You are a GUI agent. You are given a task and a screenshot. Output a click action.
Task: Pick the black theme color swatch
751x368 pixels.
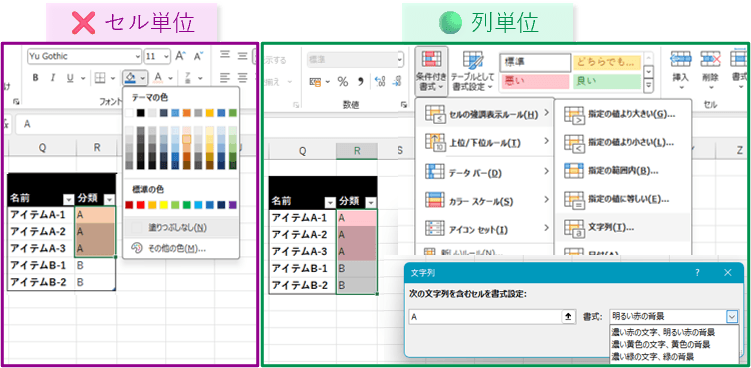(140, 113)
